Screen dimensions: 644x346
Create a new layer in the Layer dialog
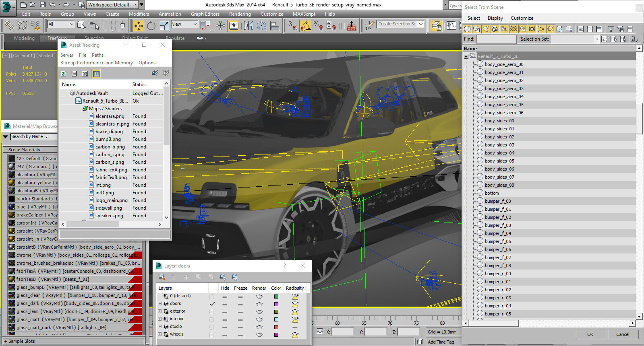pos(162,277)
